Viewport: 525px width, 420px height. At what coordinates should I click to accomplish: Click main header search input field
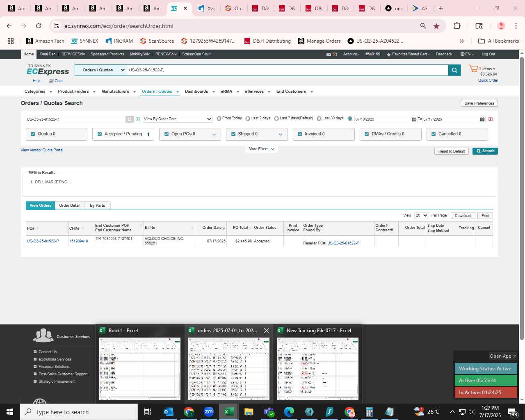point(288,70)
